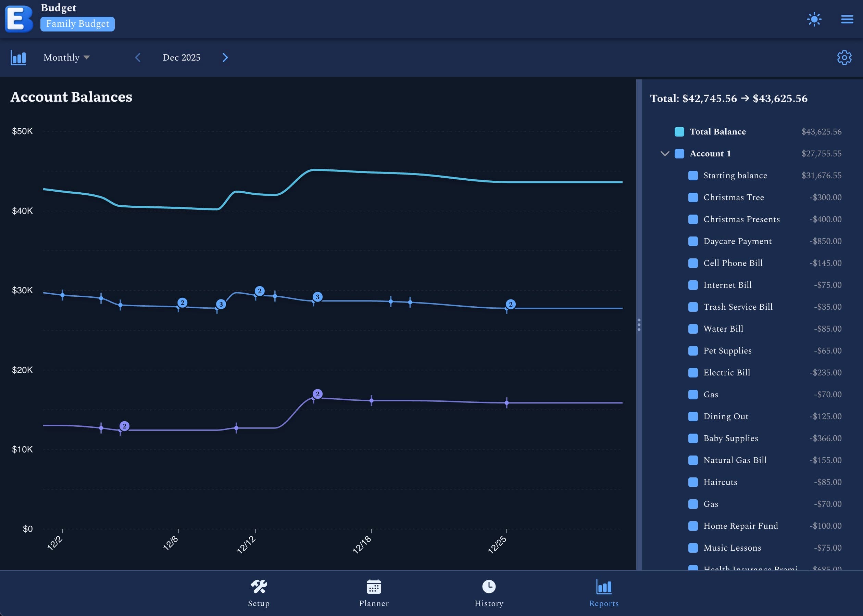Screen dimensions: 863x616
Task: Click the Account 1 blue color swatch
Action: pyautogui.click(x=679, y=154)
